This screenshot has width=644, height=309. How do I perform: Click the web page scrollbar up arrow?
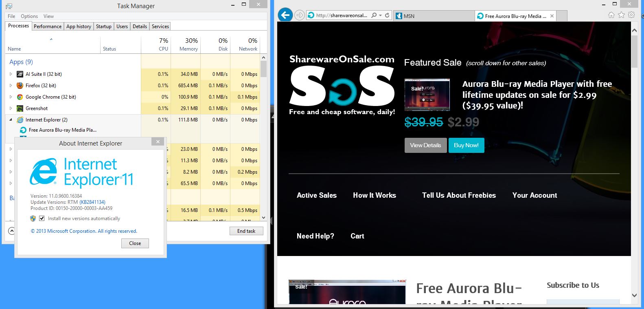click(634, 31)
